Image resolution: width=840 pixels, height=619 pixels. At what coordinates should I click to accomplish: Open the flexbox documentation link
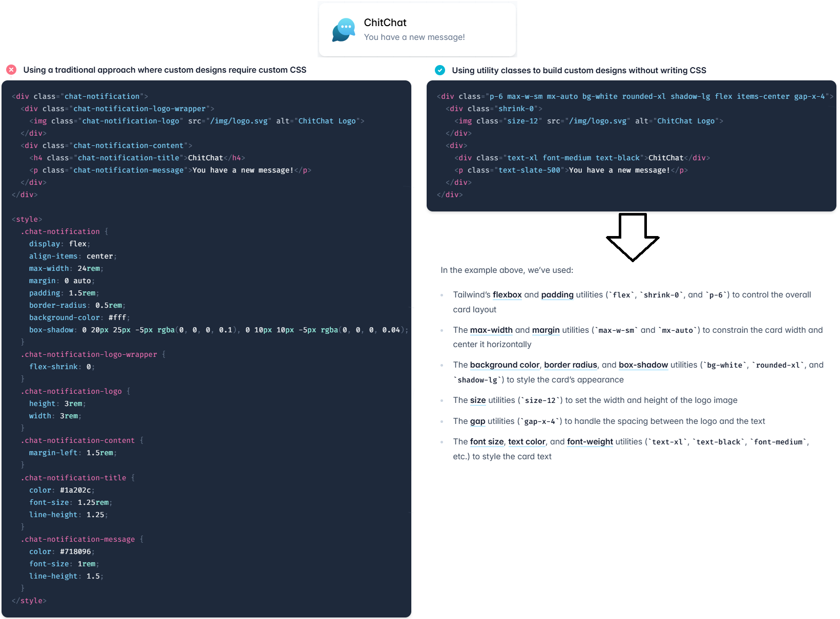pyautogui.click(x=507, y=295)
